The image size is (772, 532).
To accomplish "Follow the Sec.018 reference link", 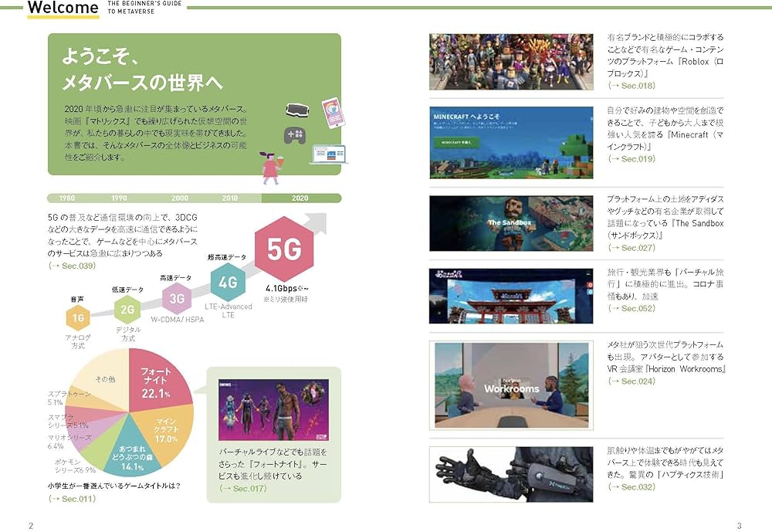I will (x=631, y=86).
